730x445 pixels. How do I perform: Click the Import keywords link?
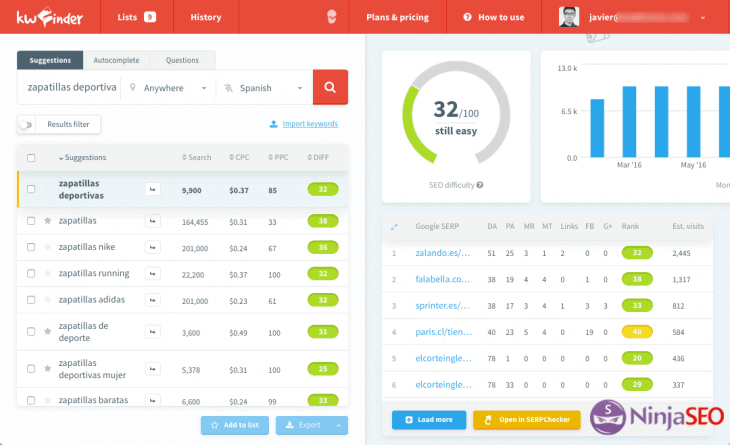pyautogui.click(x=310, y=124)
